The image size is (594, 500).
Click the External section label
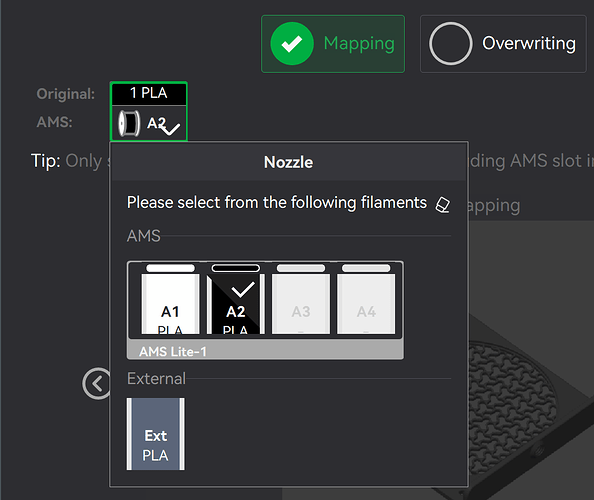pyautogui.click(x=156, y=378)
